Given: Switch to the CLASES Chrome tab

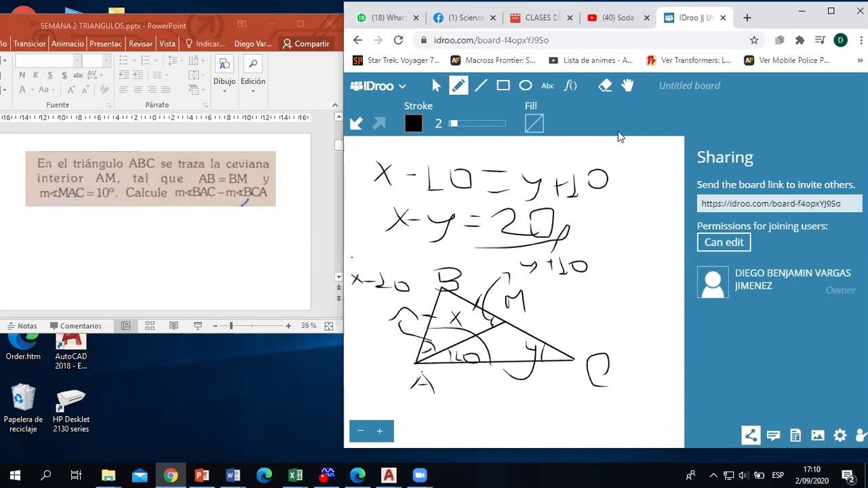Looking at the screenshot, I should coord(541,18).
